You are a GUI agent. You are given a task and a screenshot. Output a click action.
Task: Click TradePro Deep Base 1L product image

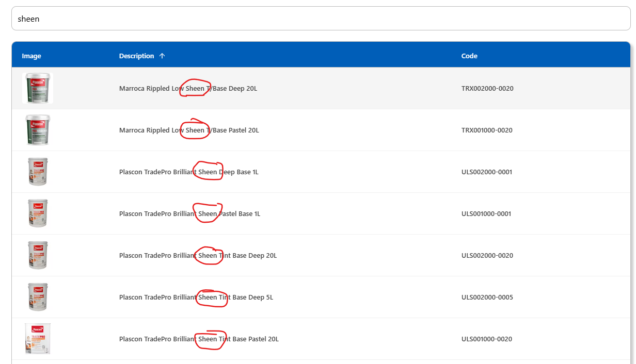(x=38, y=172)
